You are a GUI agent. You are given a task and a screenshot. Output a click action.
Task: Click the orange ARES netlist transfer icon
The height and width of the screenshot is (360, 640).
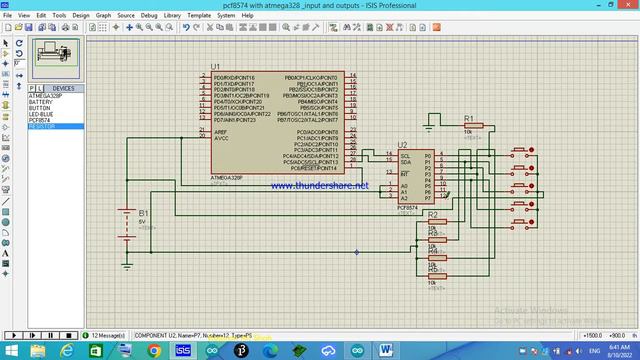point(437,27)
